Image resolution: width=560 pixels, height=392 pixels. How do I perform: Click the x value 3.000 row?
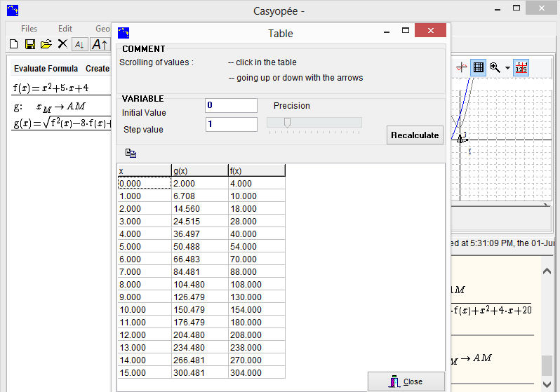pos(145,222)
